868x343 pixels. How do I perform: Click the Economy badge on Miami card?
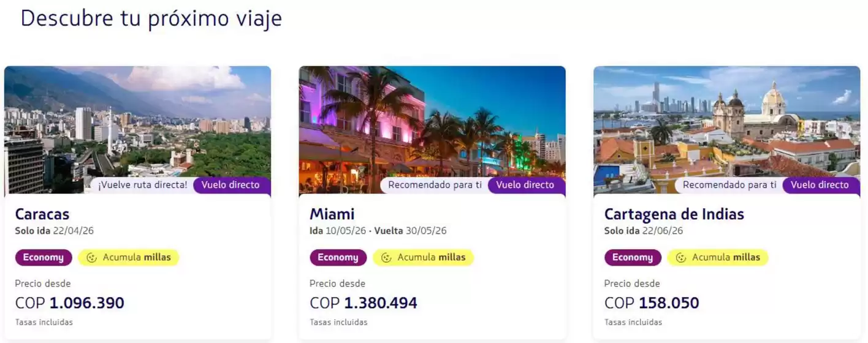pyautogui.click(x=338, y=258)
